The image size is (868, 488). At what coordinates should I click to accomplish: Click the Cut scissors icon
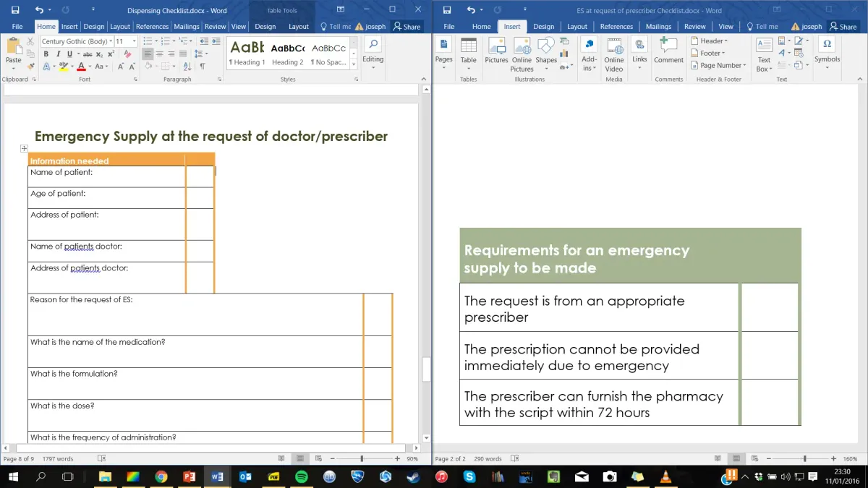30,42
